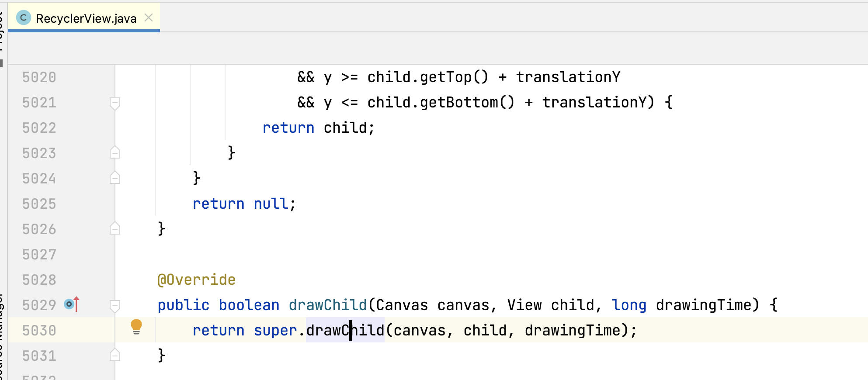Click the lightbulb intention icon on line 5030

(x=136, y=326)
